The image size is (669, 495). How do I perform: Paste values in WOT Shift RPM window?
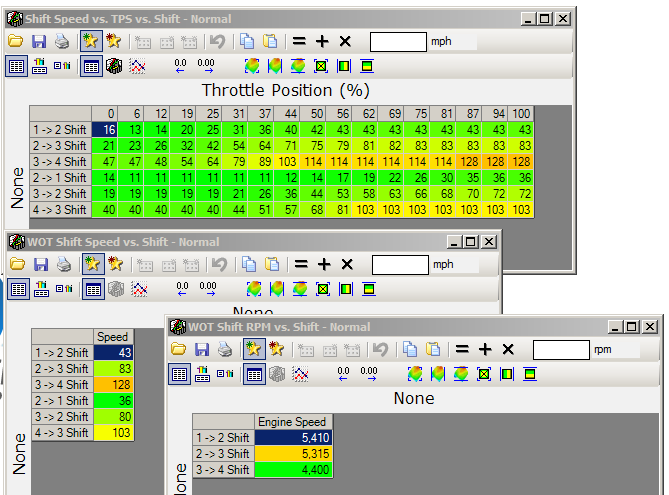tap(431, 349)
